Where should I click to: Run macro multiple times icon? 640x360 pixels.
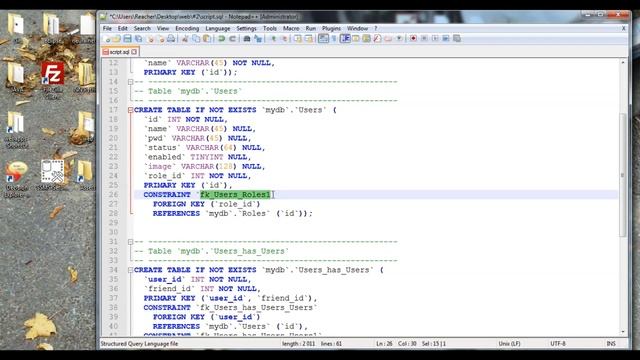[x=446, y=38]
